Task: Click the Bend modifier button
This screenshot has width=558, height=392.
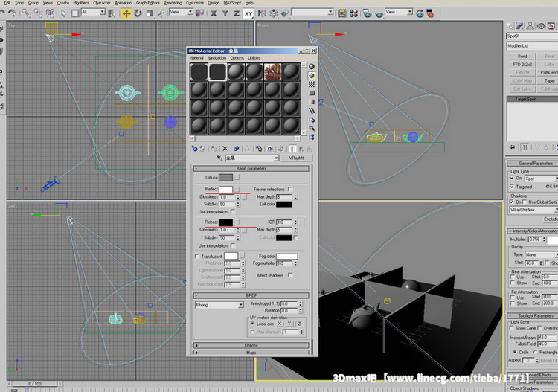Action: (x=522, y=57)
